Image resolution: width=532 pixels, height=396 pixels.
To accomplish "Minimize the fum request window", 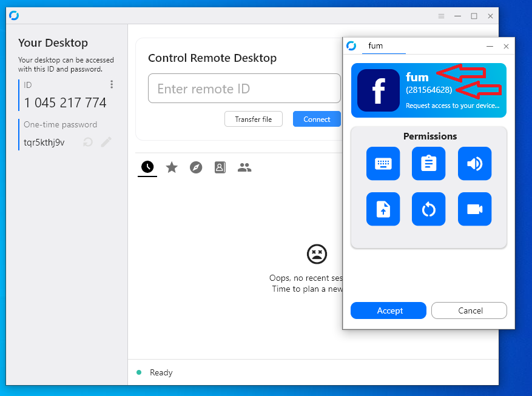I will pyautogui.click(x=490, y=46).
